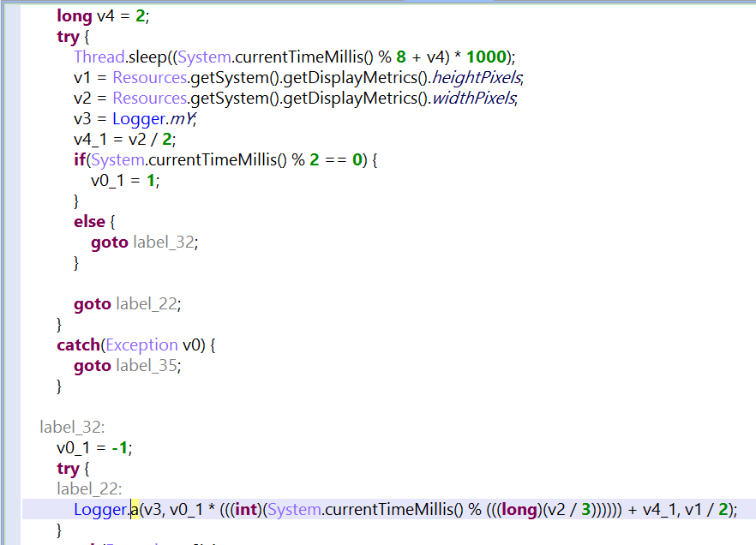Click the Thread class name in sleep call

pos(99,57)
